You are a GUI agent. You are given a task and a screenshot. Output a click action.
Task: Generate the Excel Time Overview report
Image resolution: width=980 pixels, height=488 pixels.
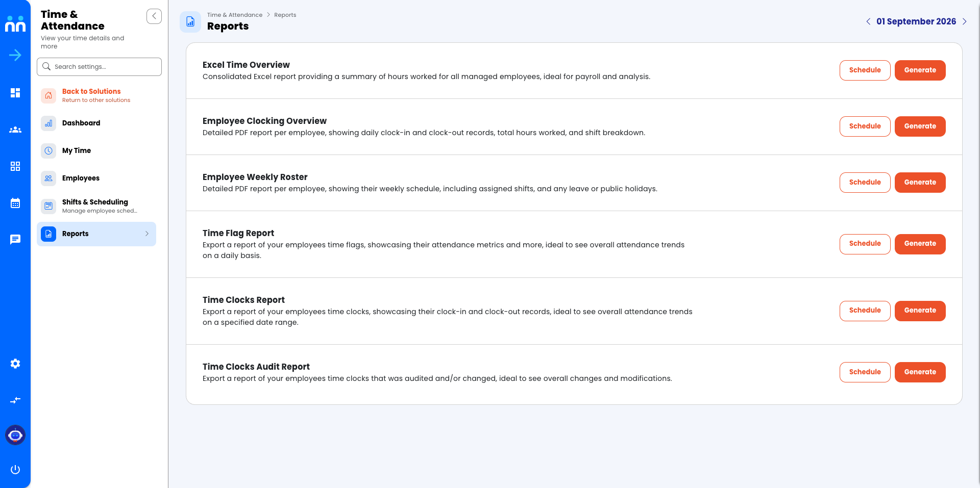920,70
